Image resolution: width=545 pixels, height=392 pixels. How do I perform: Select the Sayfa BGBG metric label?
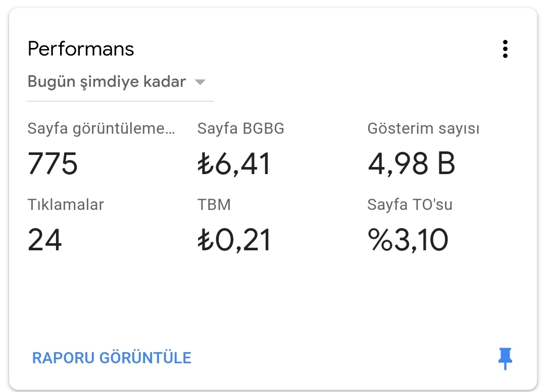[240, 129]
